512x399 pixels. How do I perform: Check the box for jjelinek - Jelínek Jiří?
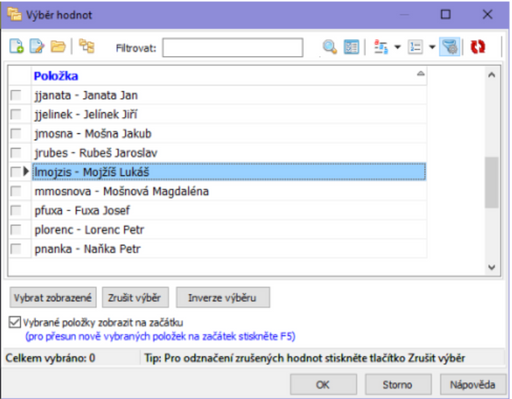[x=16, y=114]
